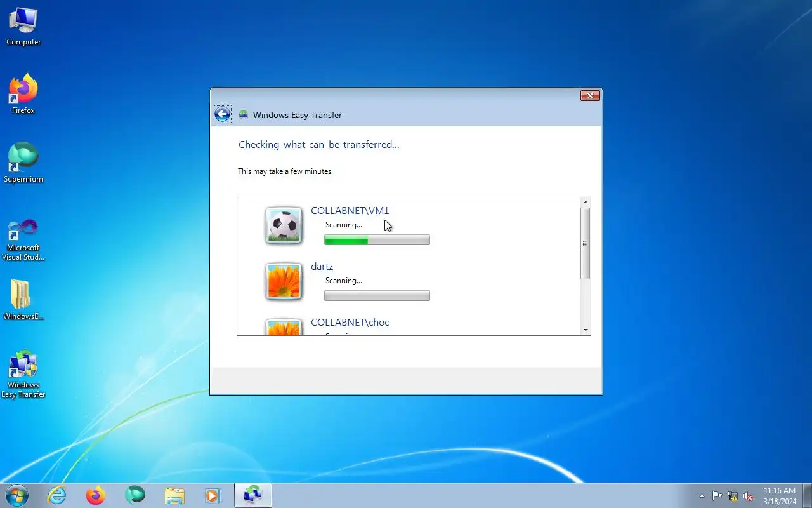Click the dartz scanning progress bar

click(x=377, y=296)
